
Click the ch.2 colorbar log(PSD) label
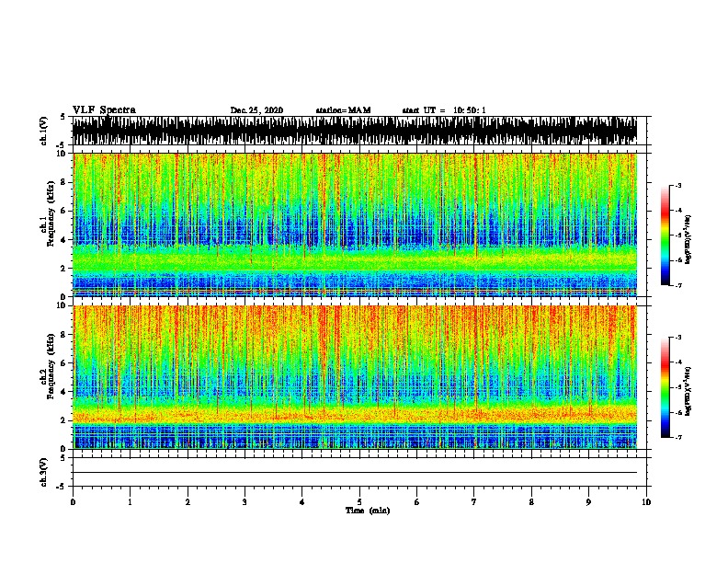click(688, 391)
